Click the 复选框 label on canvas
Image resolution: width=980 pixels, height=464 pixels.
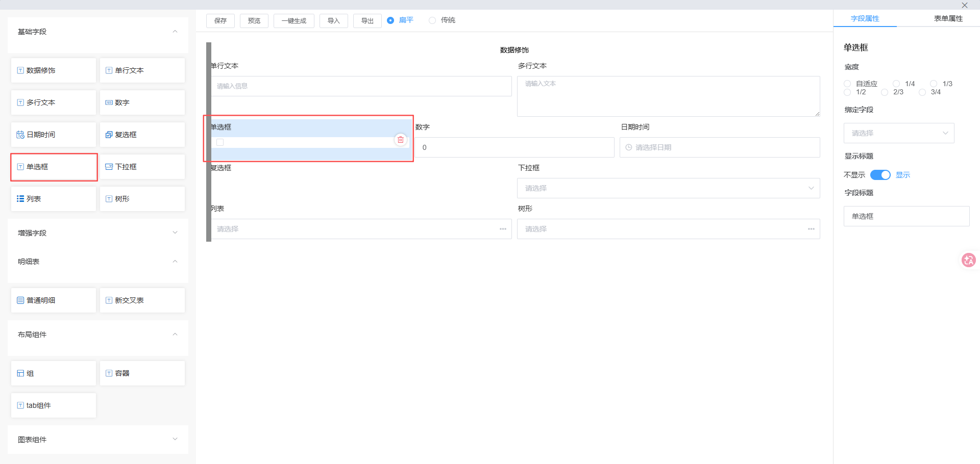(221, 168)
